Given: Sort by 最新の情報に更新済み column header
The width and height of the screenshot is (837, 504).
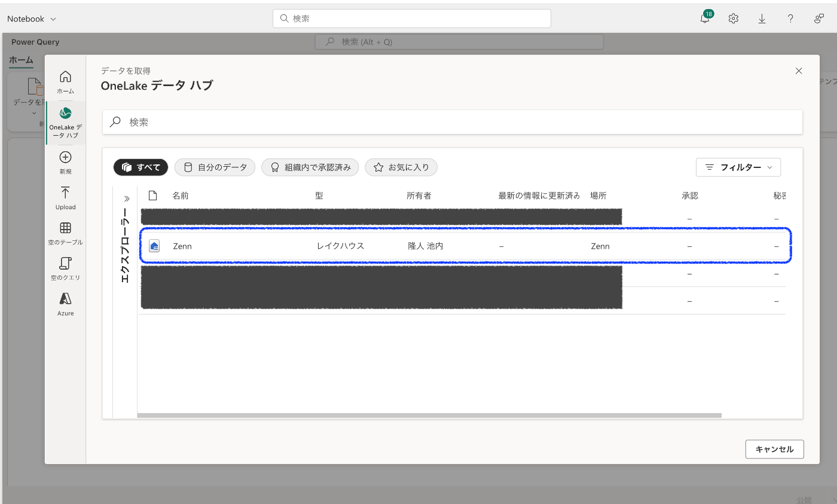Looking at the screenshot, I should click(x=539, y=196).
